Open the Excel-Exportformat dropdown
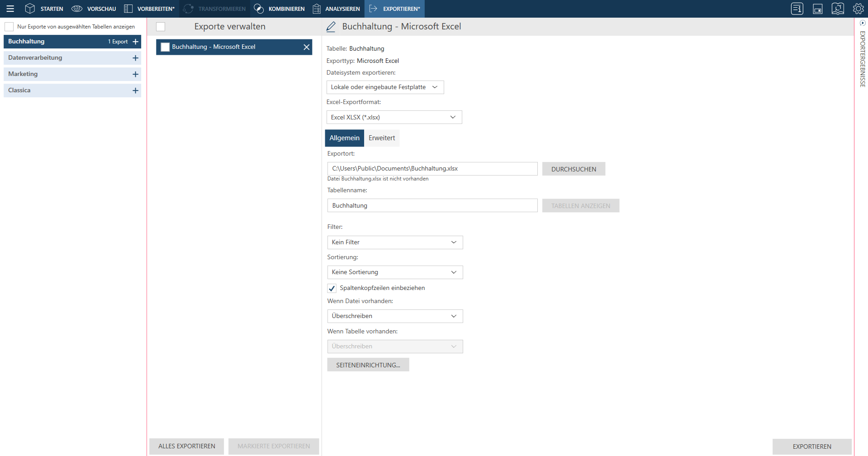Viewport: 868px width, 456px height. coord(394,117)
